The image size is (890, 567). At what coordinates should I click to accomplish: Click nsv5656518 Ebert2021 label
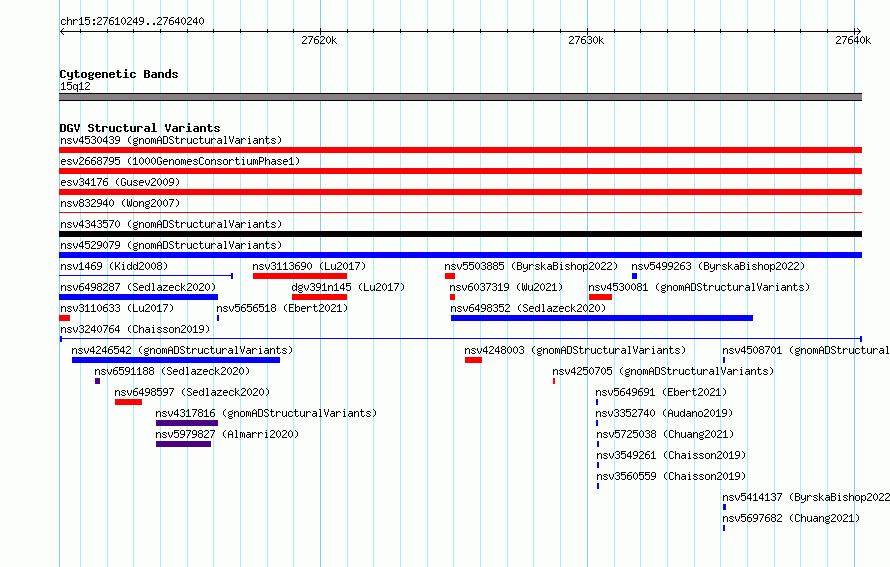[x=282, y=308]
